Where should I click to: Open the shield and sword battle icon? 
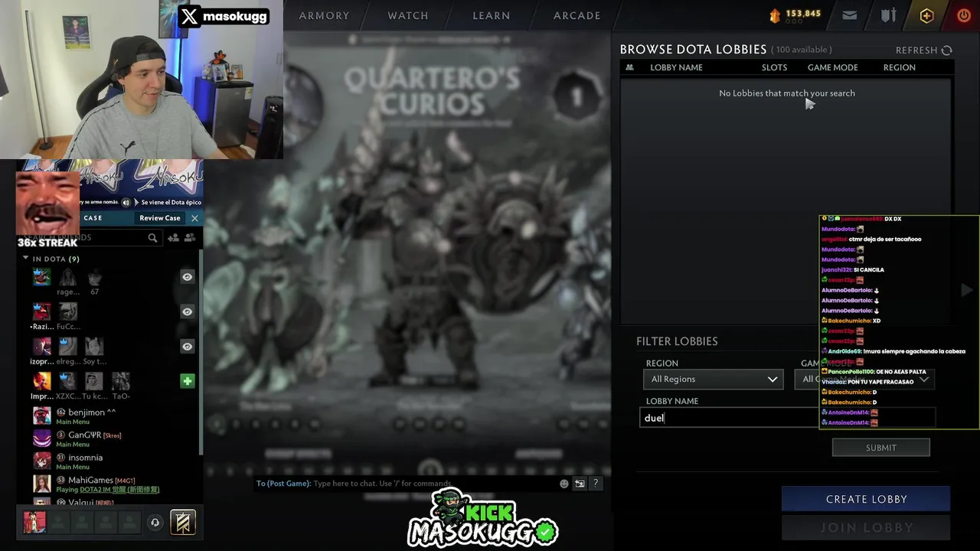888,15
